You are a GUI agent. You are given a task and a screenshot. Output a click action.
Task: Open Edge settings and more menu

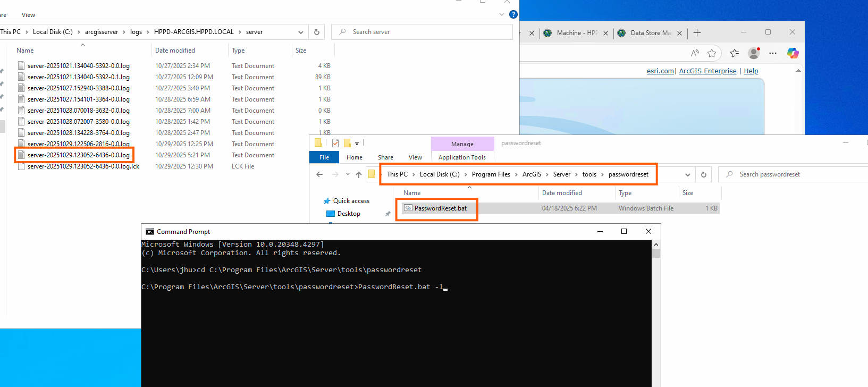(773, 53)
